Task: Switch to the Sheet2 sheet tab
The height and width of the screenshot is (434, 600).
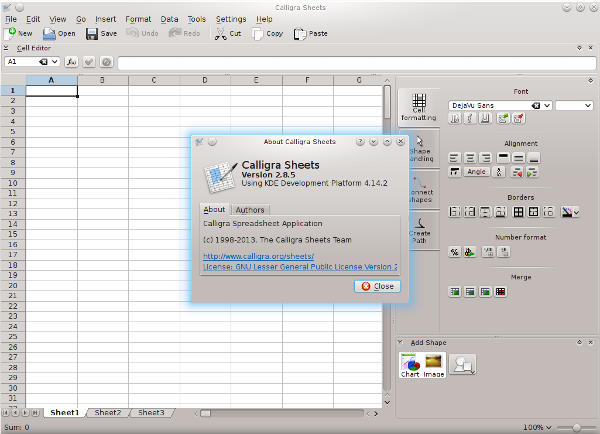Action: pyautogui.click(x=108, y=413)
